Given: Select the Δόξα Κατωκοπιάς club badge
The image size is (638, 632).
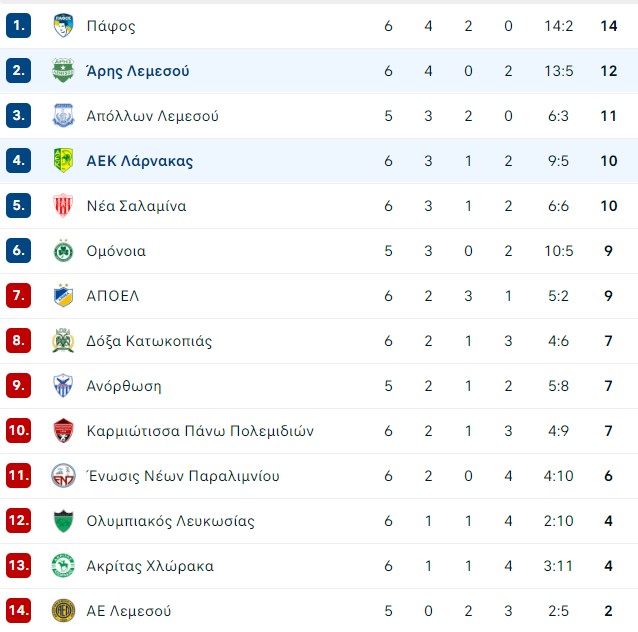Looking at the screenshot, I should (63, 341).
